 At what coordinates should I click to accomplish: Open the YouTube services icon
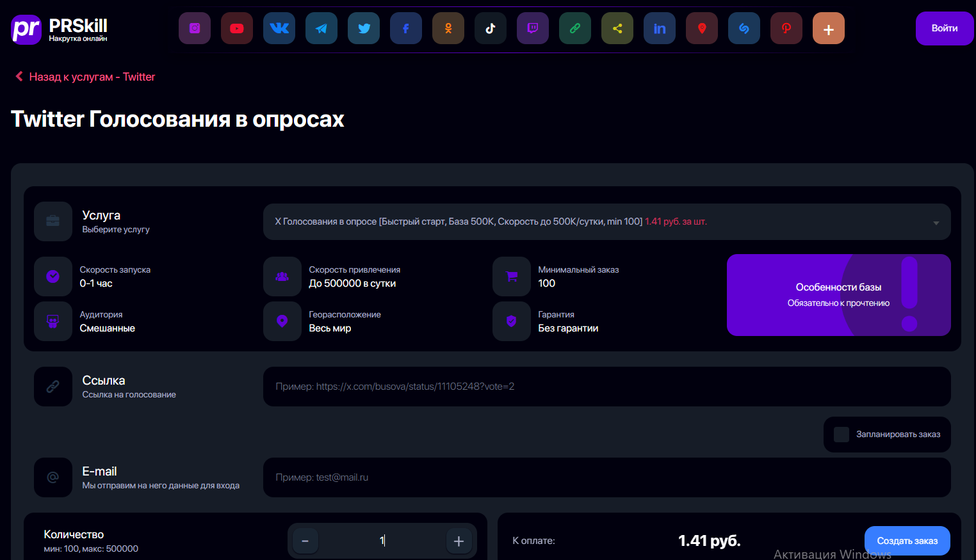pos(237,28)
